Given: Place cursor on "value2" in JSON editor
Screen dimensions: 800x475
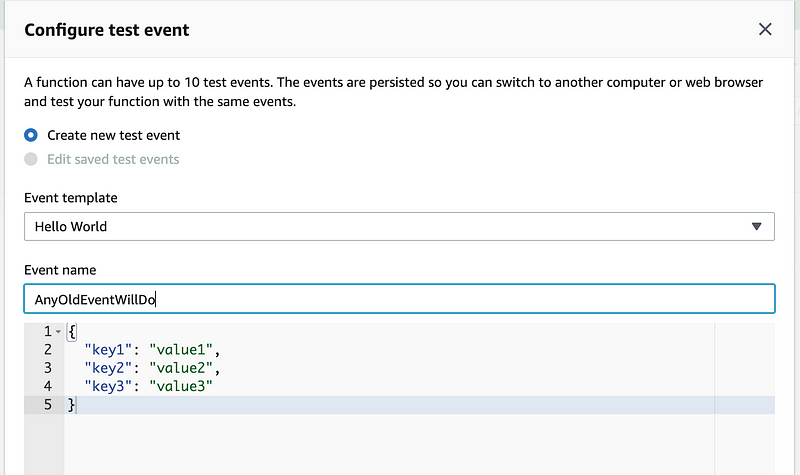Looking at the screenshot, I should coord(183,368).
